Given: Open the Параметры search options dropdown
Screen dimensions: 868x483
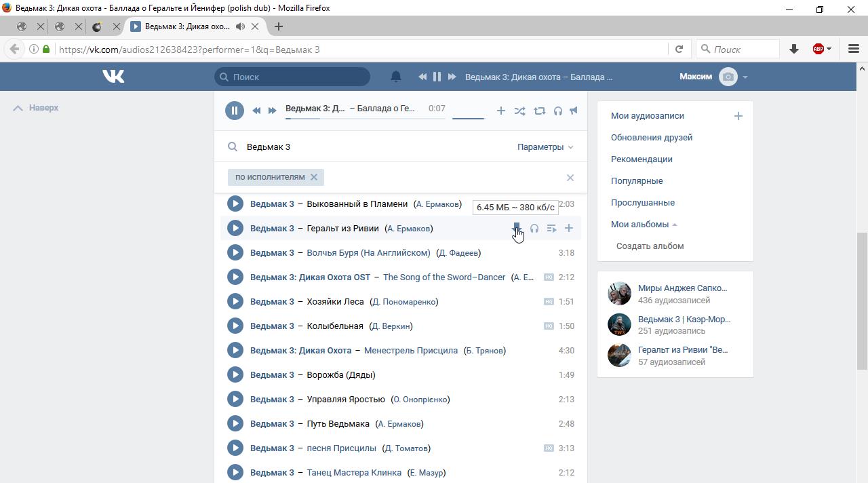Looking at the screenshot, I should tap(545, 147).
